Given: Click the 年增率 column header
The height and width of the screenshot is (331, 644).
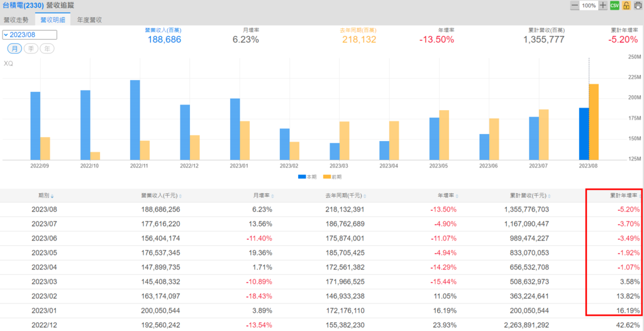Looking at the screenshot, I should pyautogui.click(x=447, y=196).
